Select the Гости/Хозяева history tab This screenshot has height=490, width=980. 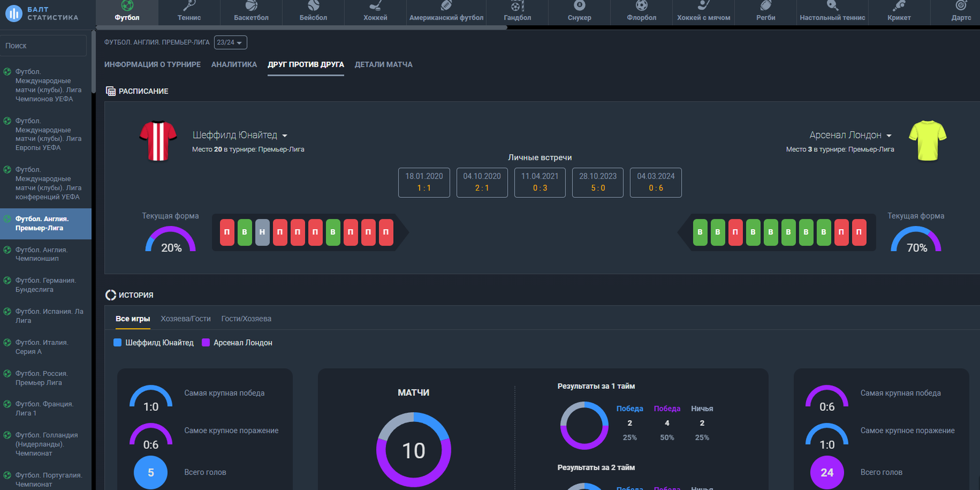coord(246,319)
